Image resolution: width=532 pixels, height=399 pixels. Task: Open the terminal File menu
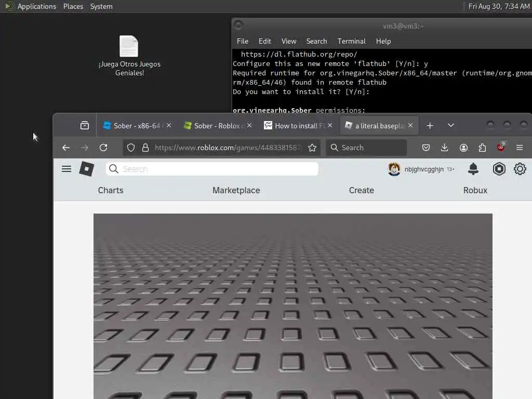coord(243,42)
